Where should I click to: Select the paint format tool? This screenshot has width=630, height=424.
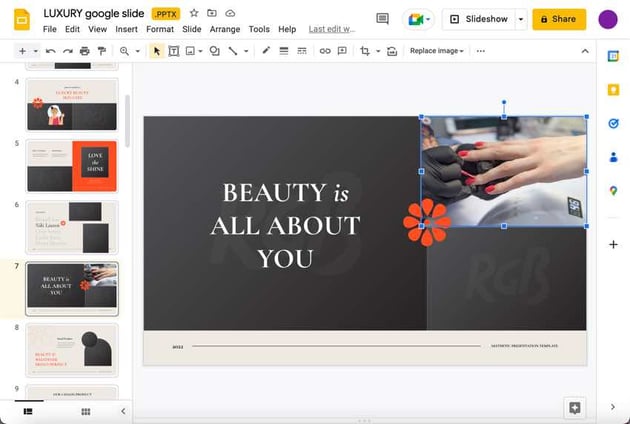(101, 51)
